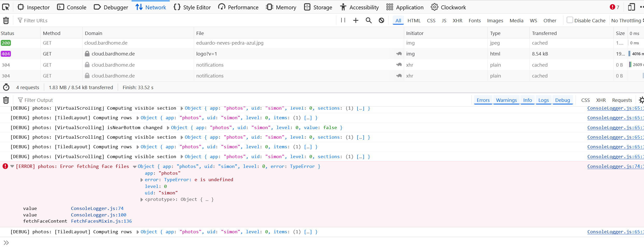Expand the TypeError error property

coord(141,180)
